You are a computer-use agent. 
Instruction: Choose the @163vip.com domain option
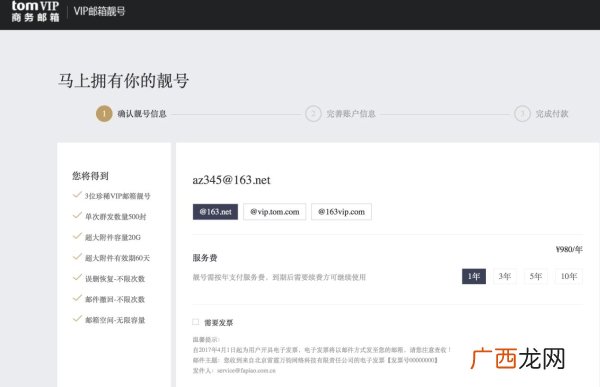point(341,212)
